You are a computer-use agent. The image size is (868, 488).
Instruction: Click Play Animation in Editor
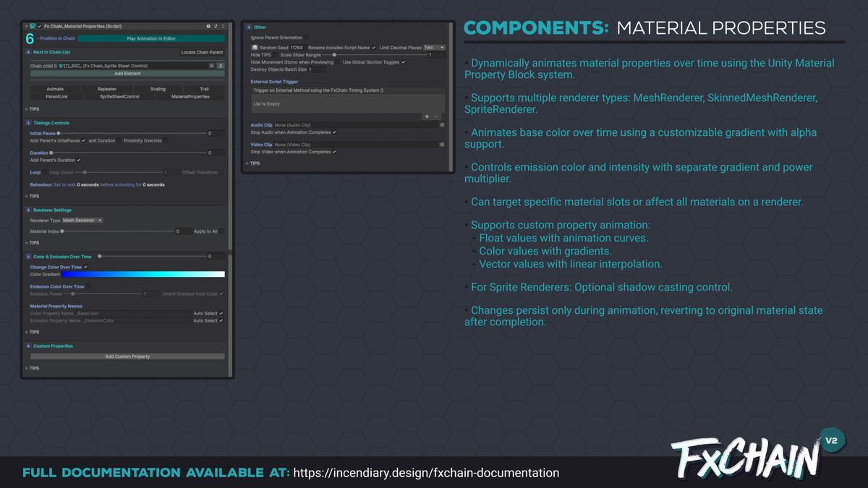[x=151, y=38]
